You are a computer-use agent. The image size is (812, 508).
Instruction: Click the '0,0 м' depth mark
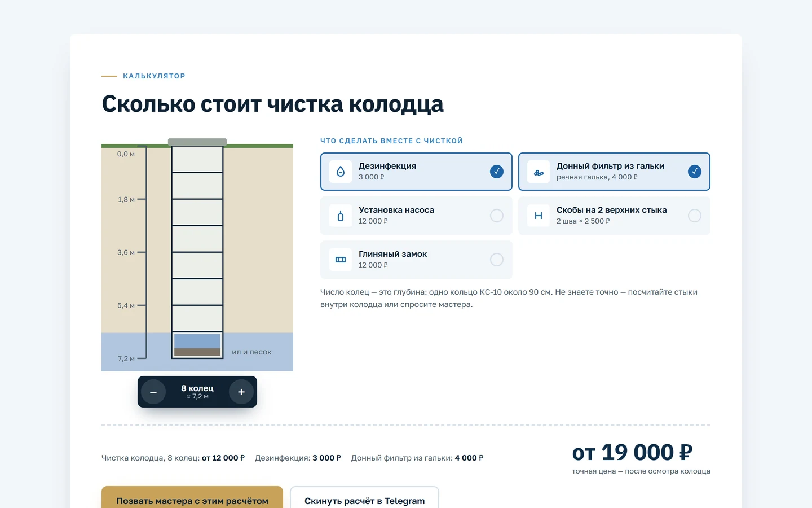click(x=126, y=154)
